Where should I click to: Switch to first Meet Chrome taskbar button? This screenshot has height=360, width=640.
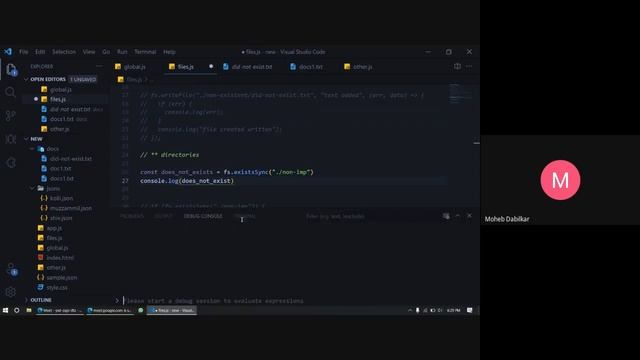60,310
